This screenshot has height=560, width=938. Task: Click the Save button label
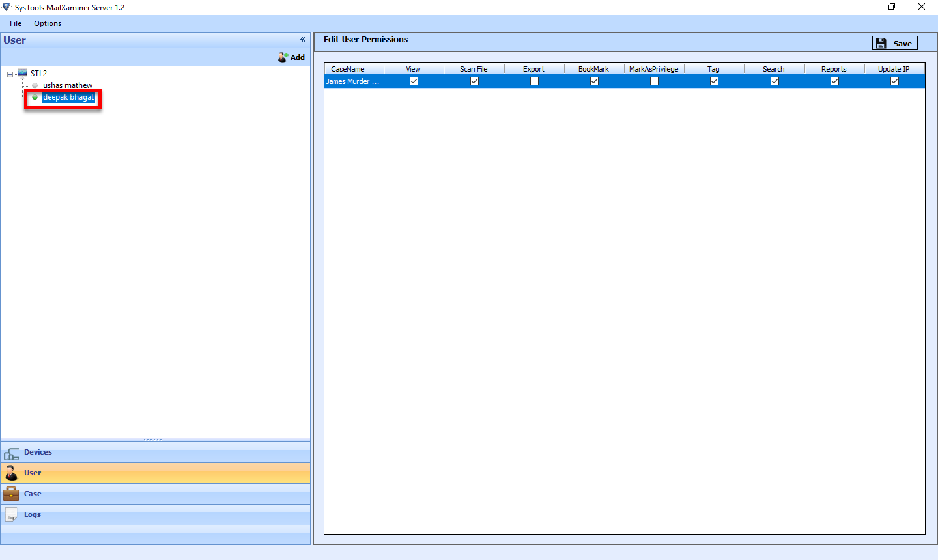[902, 44]
